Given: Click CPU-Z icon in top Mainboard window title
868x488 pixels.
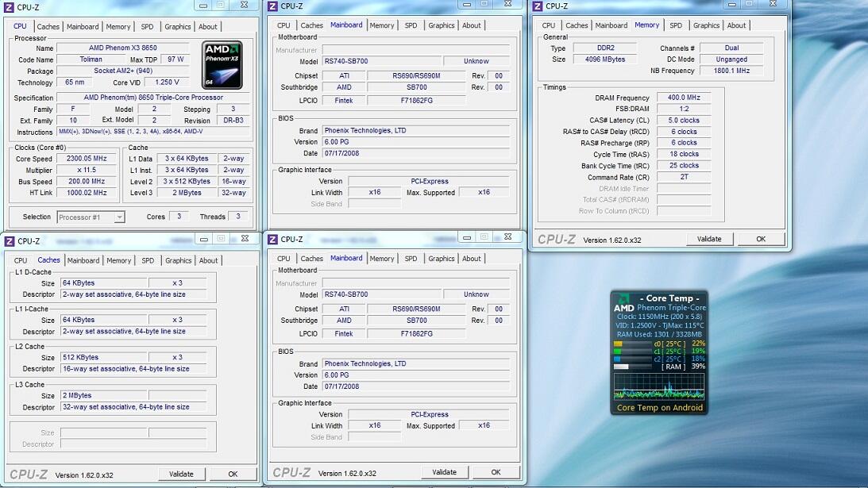Looking at the screenshot, I should pyautogui.click(x=272, y=6).
